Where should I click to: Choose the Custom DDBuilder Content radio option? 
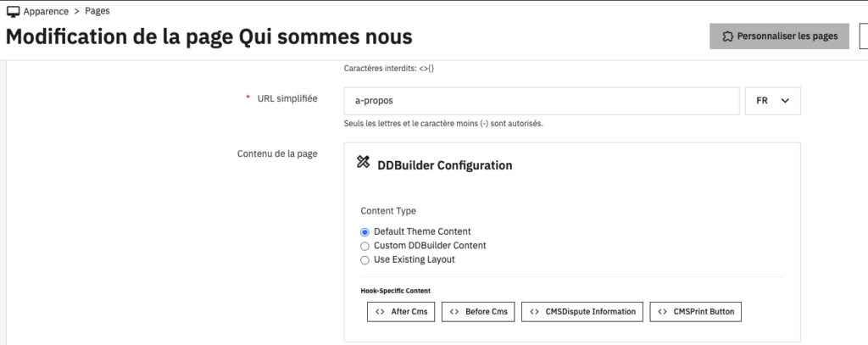coord(365,246)
